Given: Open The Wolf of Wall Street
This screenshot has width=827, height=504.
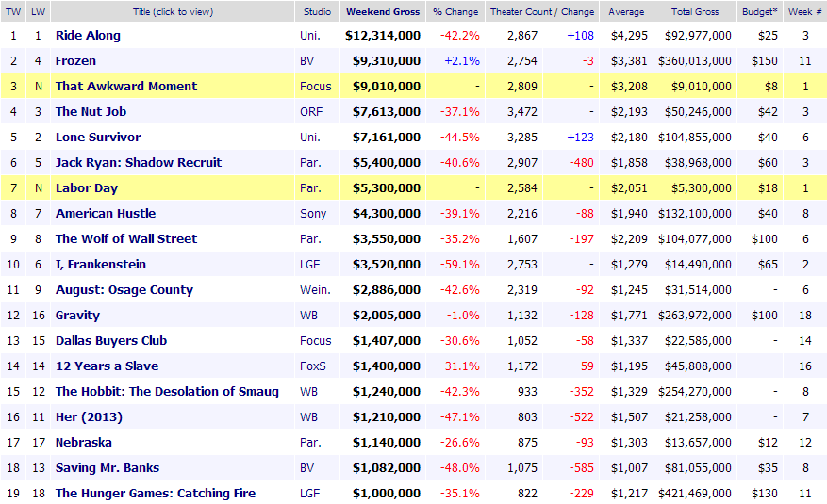Looking at the screenshot, I should point(126,238).
